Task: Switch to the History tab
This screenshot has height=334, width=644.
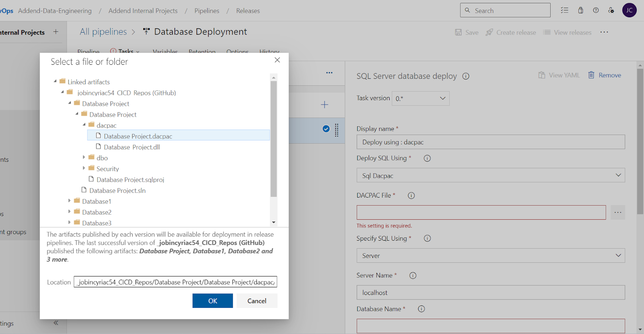Action: coord(269,52)
